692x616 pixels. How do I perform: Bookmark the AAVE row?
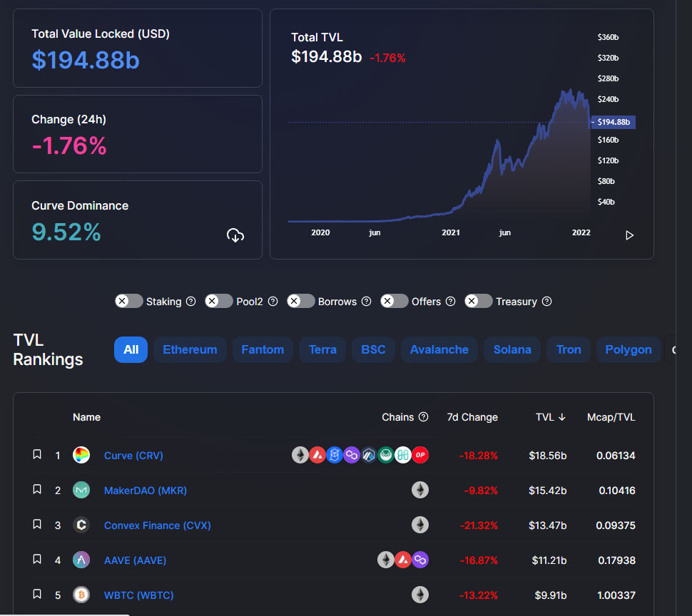click(x=37, y=559)
